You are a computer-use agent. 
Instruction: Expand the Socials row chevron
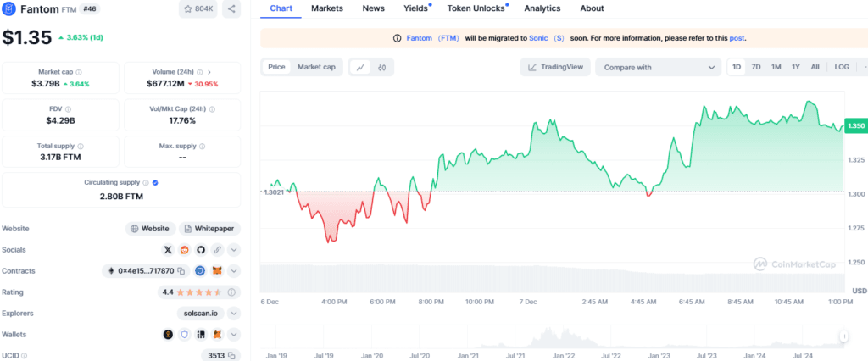coord(234,250)
